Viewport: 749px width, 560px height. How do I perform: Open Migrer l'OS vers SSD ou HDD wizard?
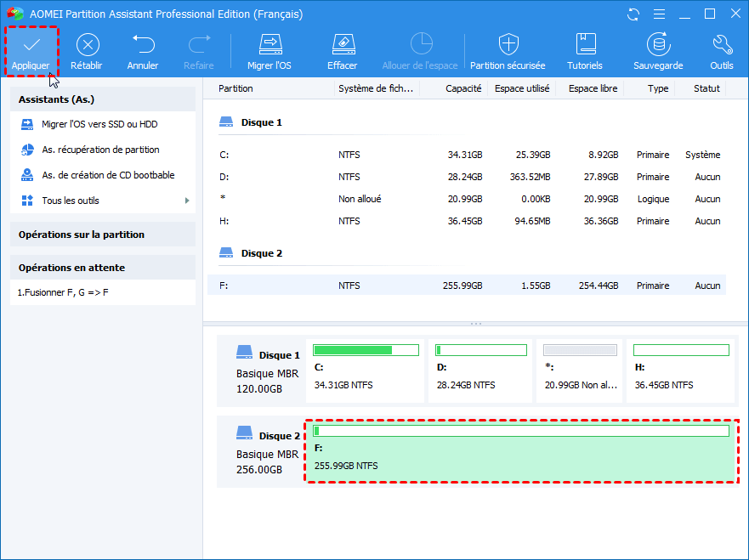pos(99,124)
